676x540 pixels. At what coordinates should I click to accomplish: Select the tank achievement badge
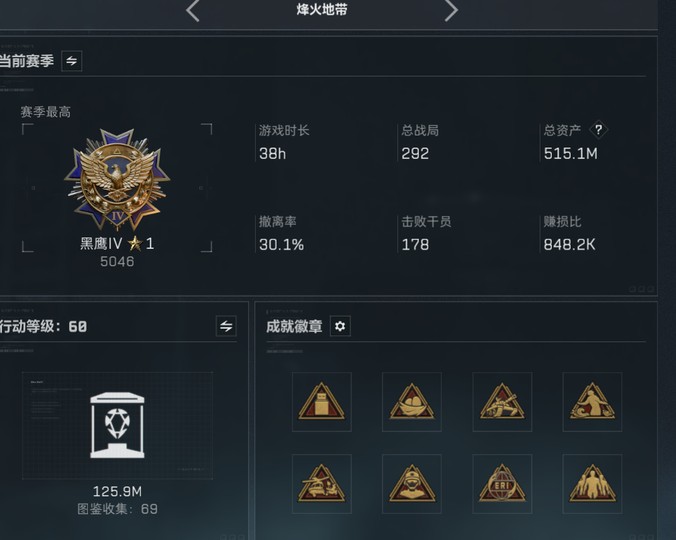pyautogui.click(x=502, y=402)
